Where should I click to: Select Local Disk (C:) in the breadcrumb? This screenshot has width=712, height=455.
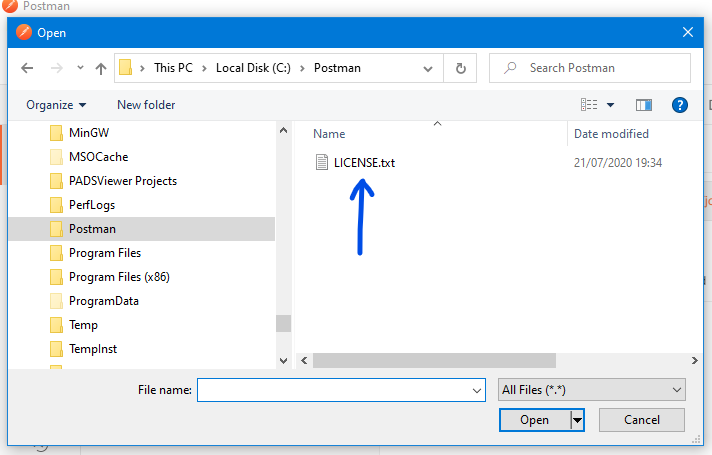(253, 68)
